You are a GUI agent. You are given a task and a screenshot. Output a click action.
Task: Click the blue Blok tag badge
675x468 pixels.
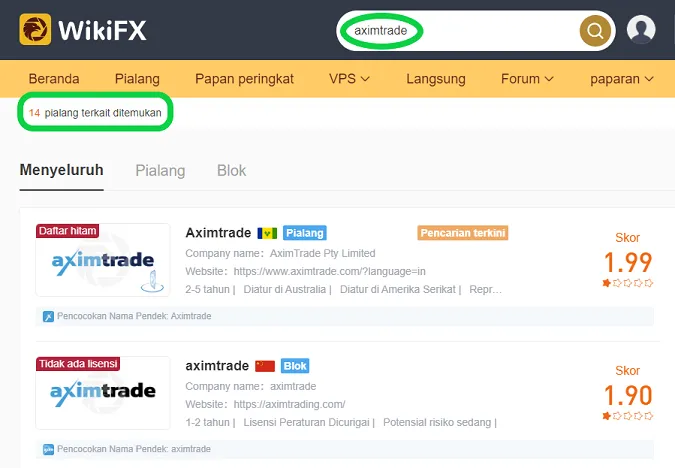click(x=295, y=366)
